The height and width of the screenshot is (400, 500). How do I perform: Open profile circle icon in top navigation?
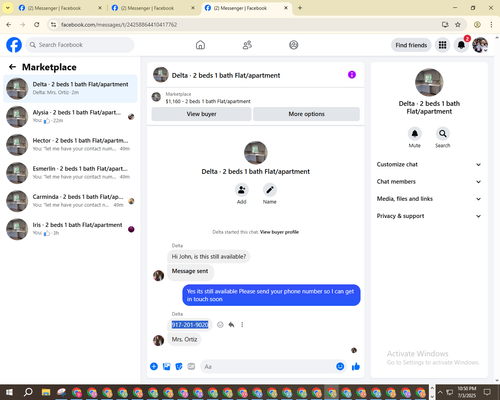[x=294, y=45]
